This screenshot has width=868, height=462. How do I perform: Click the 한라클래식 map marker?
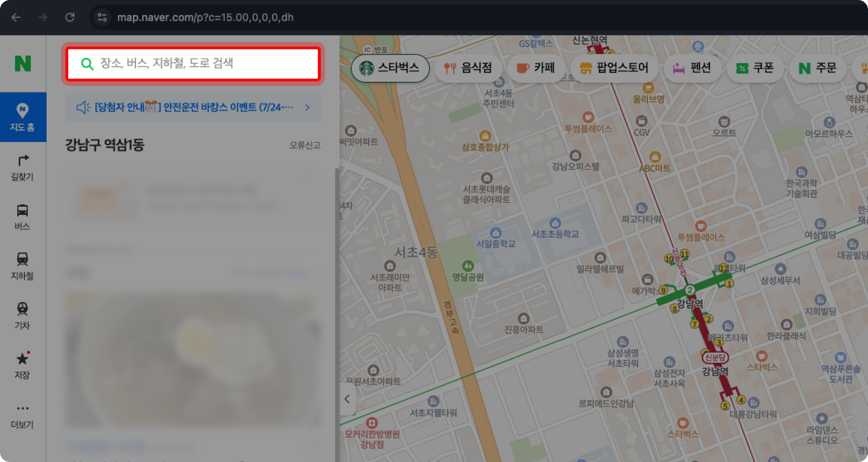[787, 325]
